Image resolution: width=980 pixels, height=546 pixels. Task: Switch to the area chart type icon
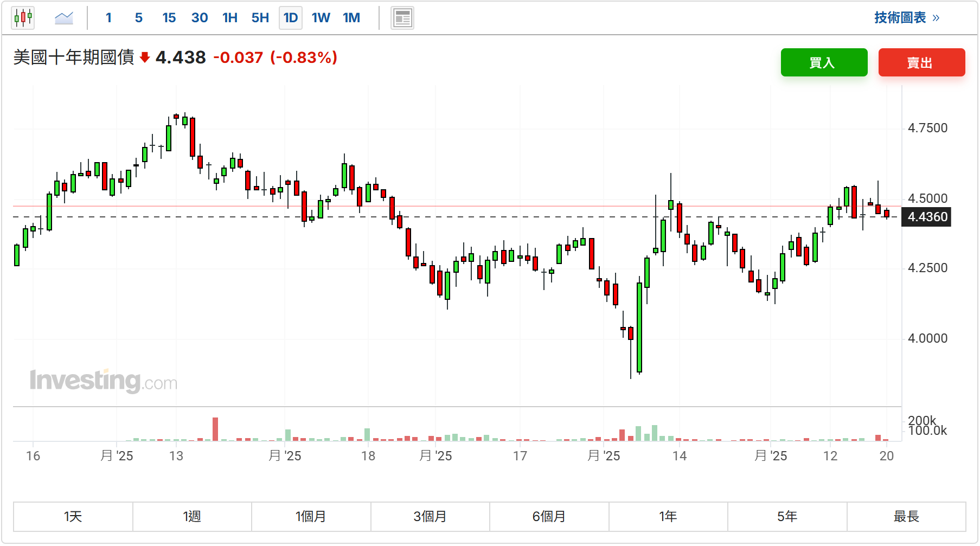pos(64,18)
